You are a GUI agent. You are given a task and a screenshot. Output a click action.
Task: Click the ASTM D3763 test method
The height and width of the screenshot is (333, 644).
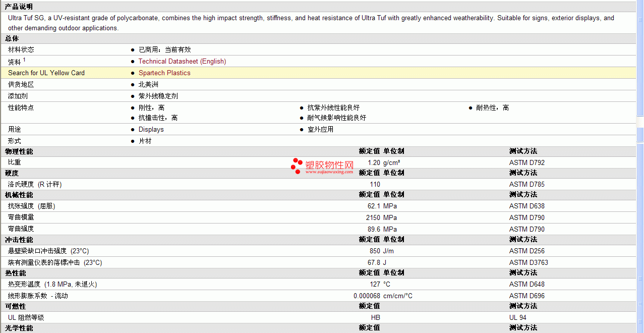click(529, 262)
